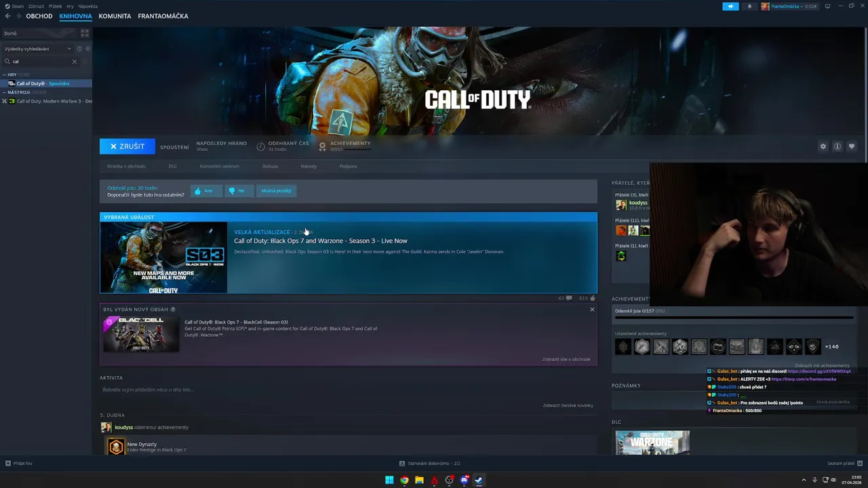Open the FRANTAOMÁČKA profile tab
The width and height of the screenshot is (868, 488).
(x=163, y=16)
